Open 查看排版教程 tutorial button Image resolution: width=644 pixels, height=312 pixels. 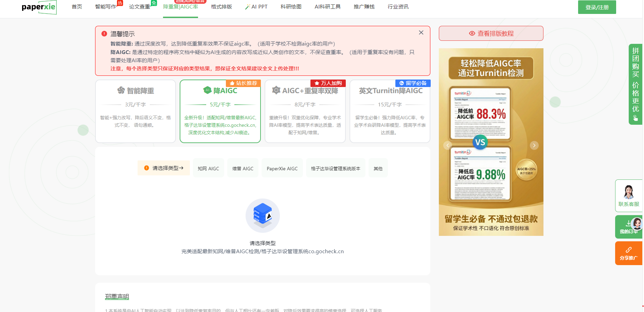pyautogui.click(x=491, y=33)
